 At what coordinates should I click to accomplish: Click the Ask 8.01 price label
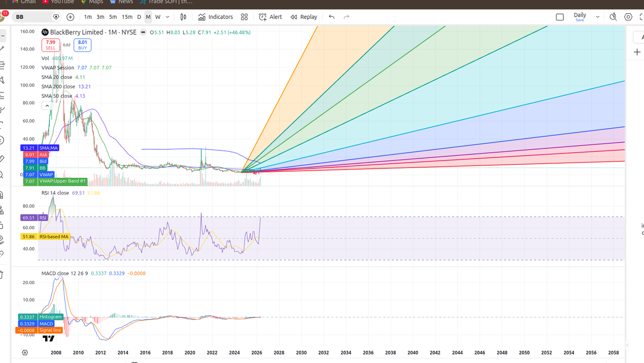tap(36, 155)
